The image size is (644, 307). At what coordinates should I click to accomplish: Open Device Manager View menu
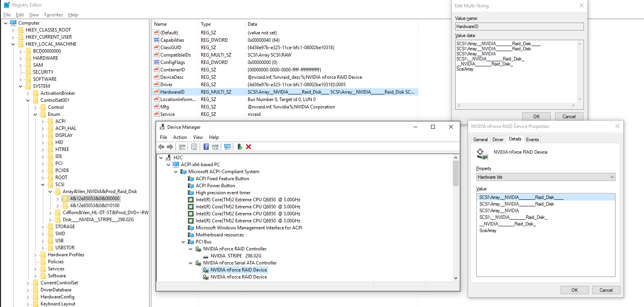pyautogui.click(x=198, y=137)
